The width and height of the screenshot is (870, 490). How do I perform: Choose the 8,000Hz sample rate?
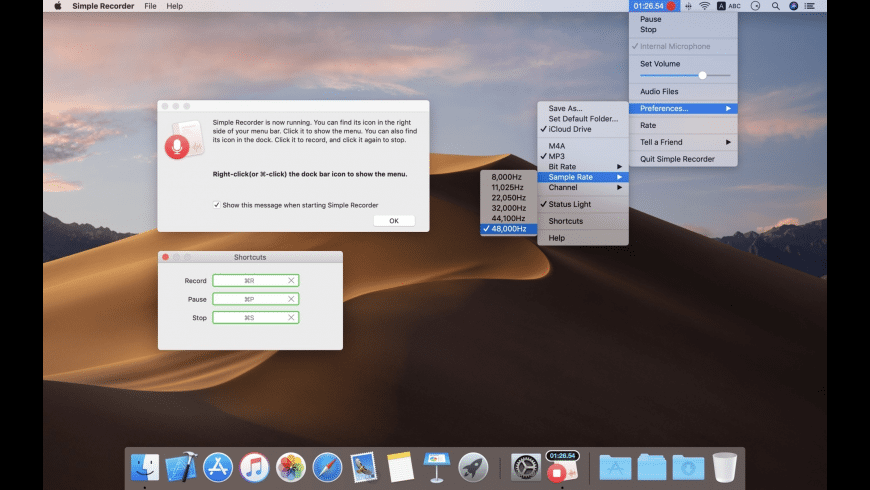(x=508, y=177)
